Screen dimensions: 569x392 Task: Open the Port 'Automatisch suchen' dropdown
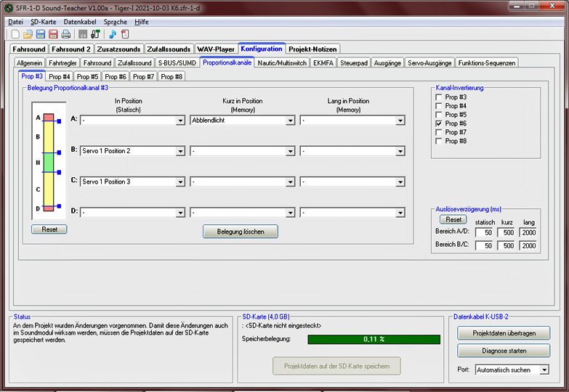(544, 370)
